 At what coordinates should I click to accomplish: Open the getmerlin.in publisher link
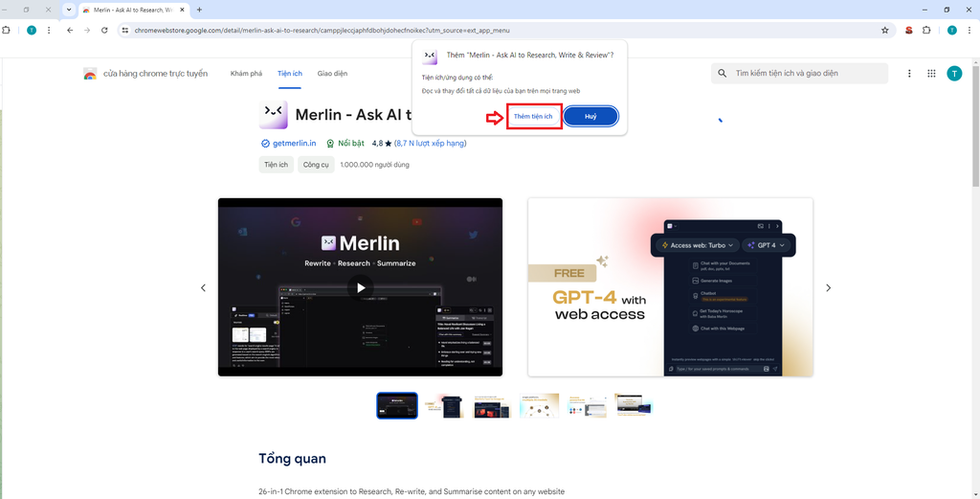(x=295, y=144)
